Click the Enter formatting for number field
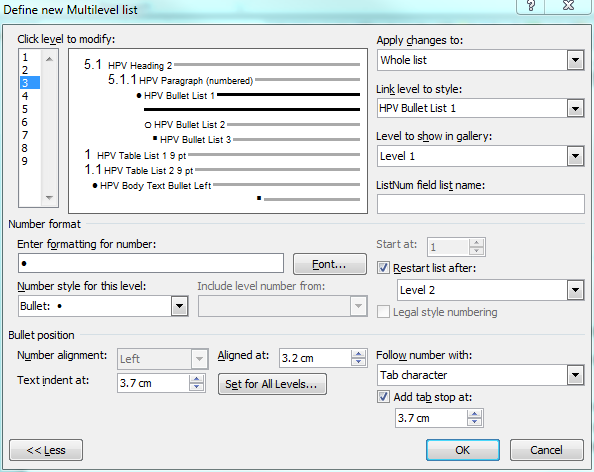Viewport: 594px width, 472px height. coord(151,263)
